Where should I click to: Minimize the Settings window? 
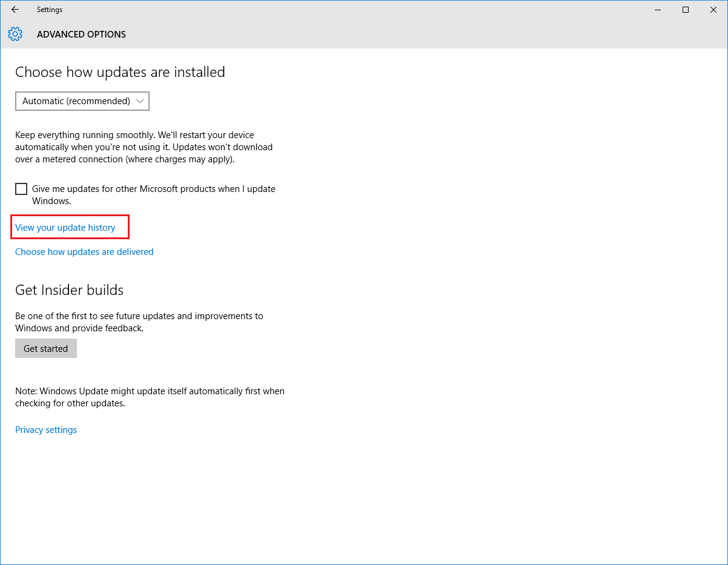[x=658, y=10]
